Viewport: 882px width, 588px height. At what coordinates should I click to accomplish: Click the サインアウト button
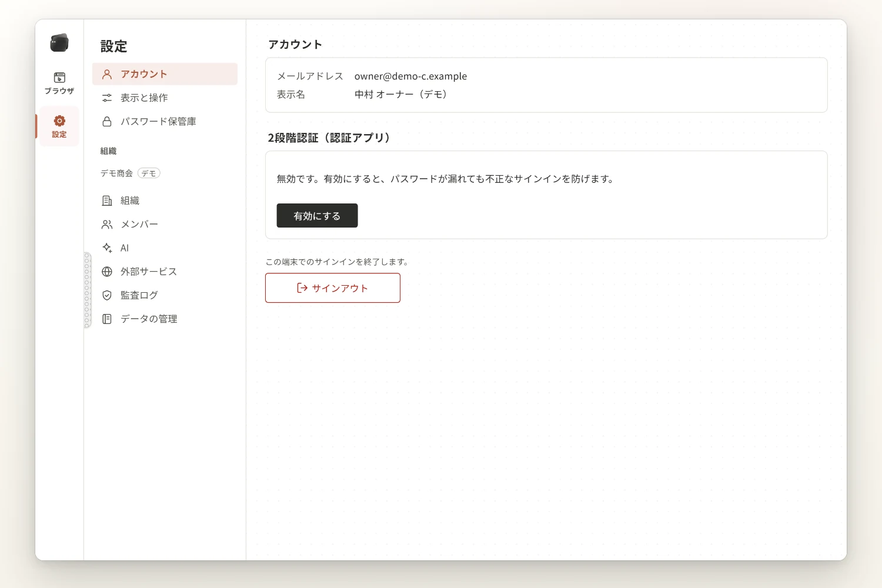[x=333, y=288]
